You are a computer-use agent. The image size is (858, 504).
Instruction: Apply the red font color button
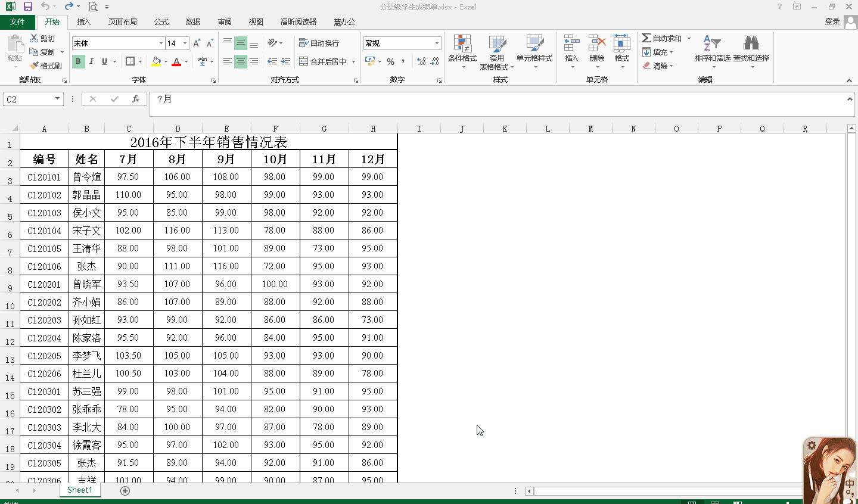(x=176, y=61)
